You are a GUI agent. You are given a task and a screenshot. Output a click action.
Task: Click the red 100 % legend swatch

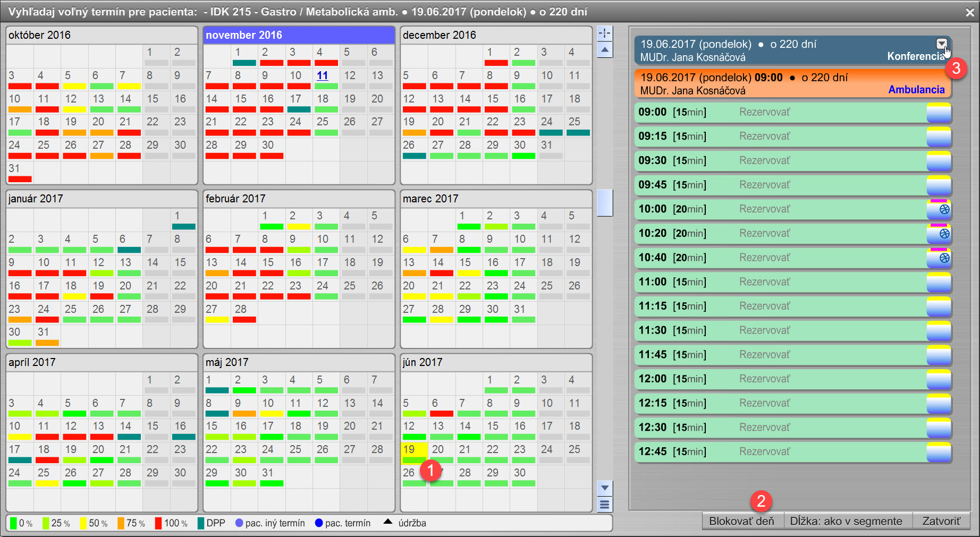coord(158,523)
